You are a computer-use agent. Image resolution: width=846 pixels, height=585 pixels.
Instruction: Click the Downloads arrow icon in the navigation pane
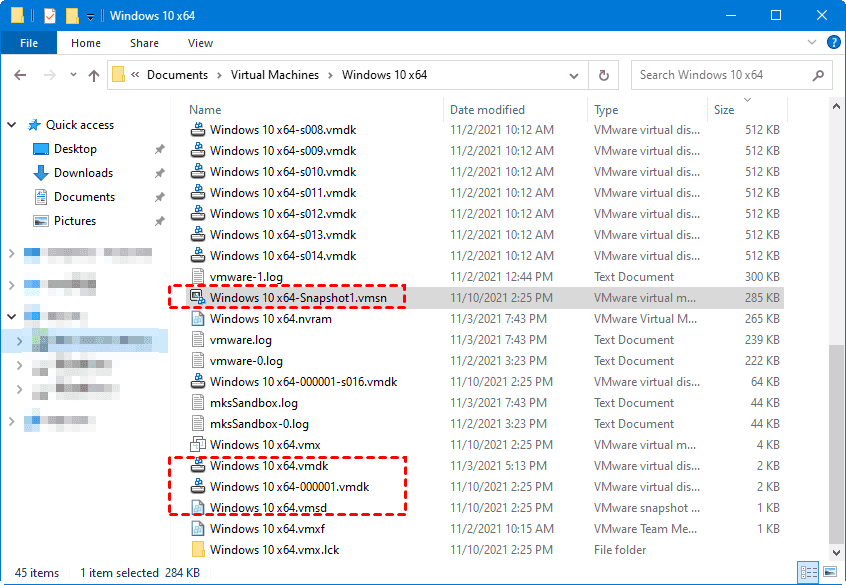click(x=40, y=173)
